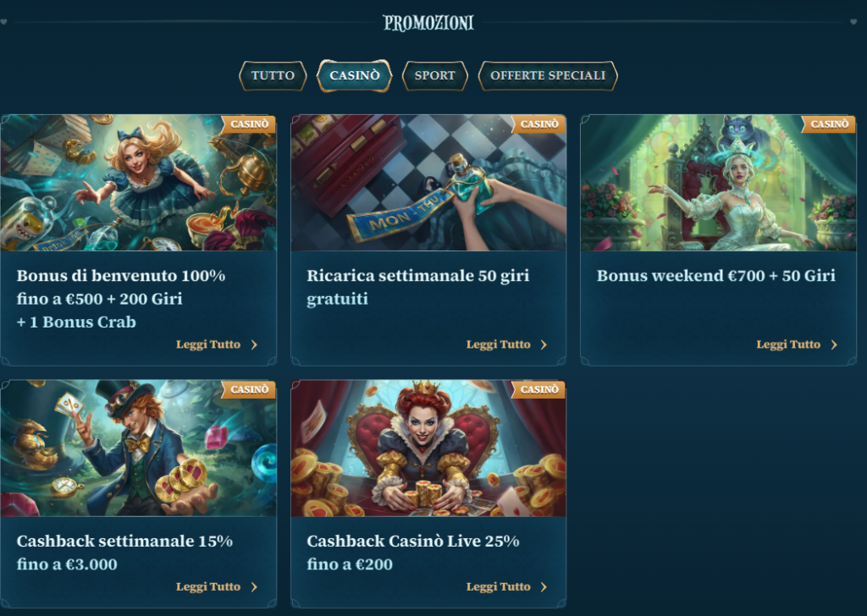Open Leggi Tutto for the weekly reload
The width and height of the screenshot is (867, 616).
[x=498, y=344]
